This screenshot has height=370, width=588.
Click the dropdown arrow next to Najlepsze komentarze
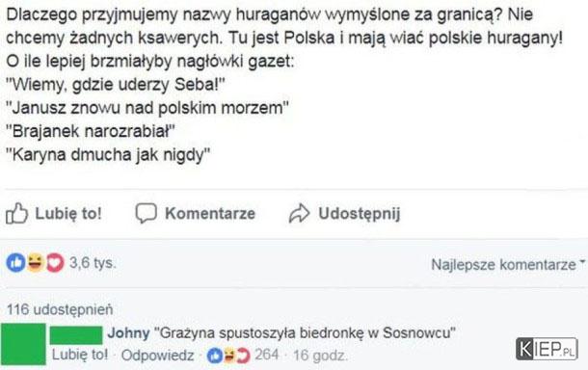[582, 262]
